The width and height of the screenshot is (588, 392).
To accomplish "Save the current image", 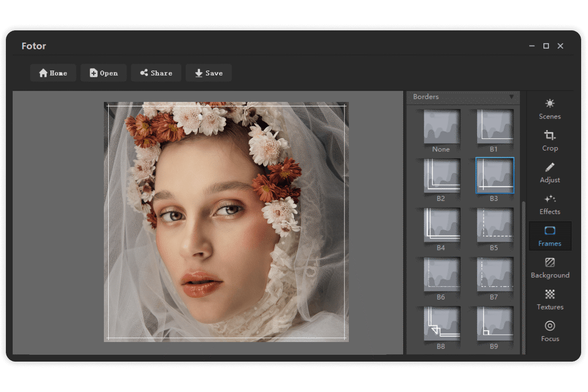I will click(x=209, y=73).
